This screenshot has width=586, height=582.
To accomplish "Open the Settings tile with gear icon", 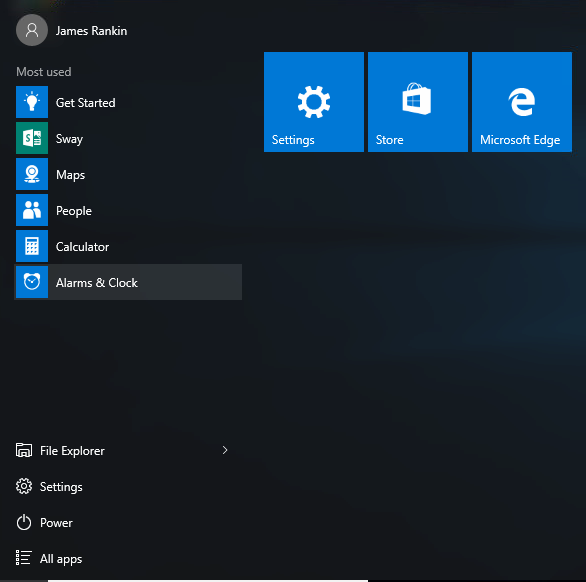I will click(314, 102).
